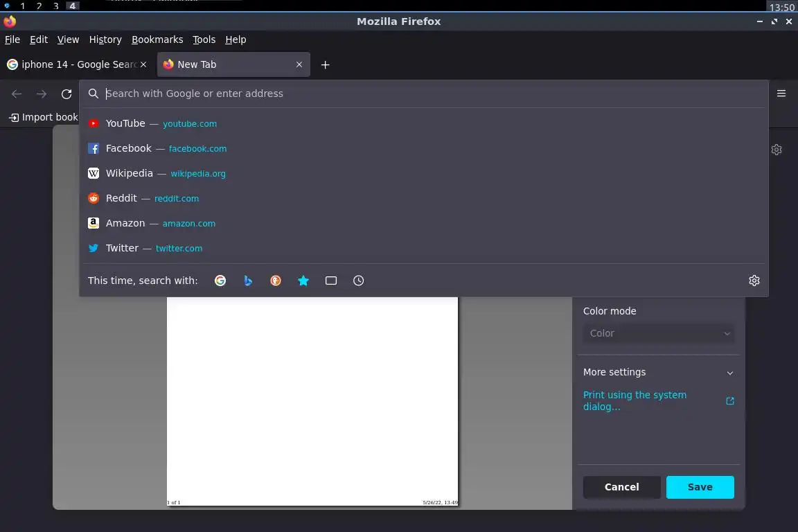Click the YouTube favicon in suggestions

(x=93, y=123)
